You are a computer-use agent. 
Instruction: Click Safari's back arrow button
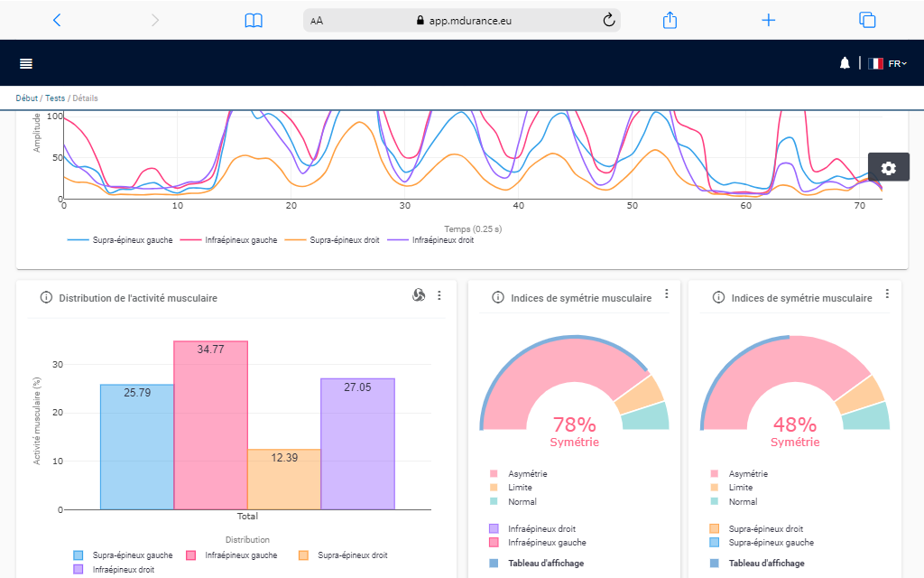click(57, 20)
